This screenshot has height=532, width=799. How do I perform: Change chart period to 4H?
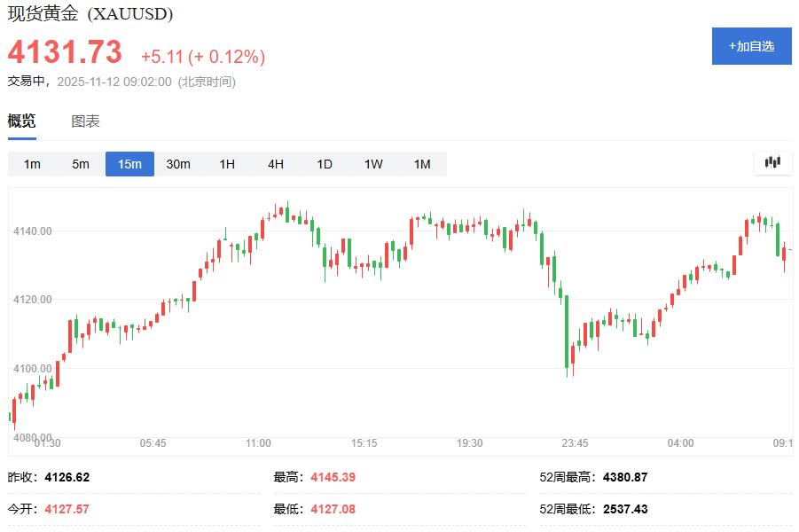tap(276, 164)
